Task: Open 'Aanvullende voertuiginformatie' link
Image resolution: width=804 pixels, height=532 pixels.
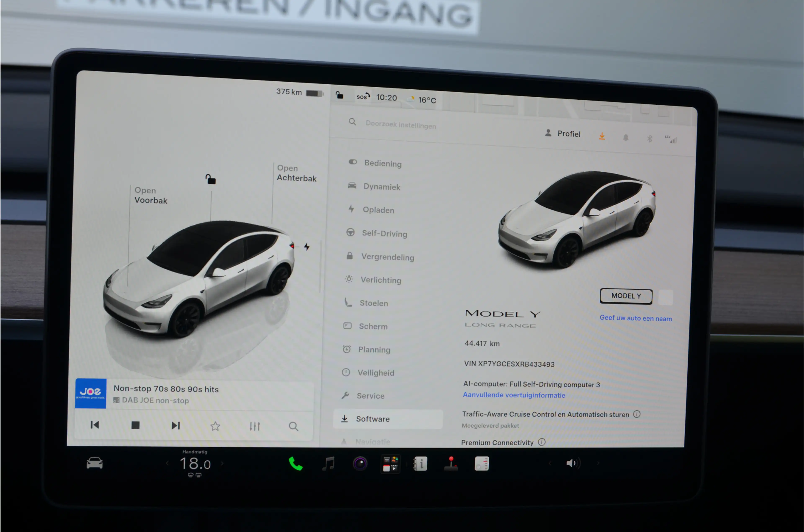Action: 514,395
